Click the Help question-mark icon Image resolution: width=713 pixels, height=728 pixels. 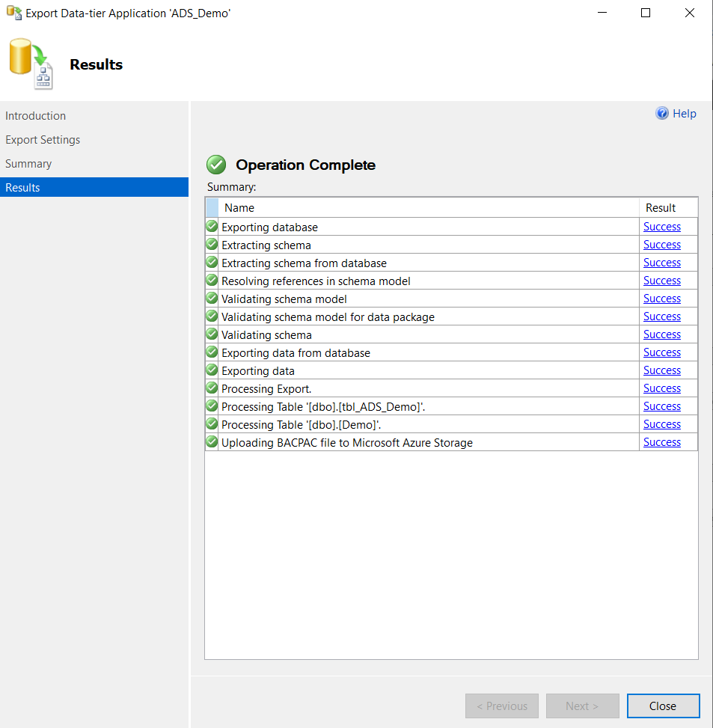coord(662,113)
